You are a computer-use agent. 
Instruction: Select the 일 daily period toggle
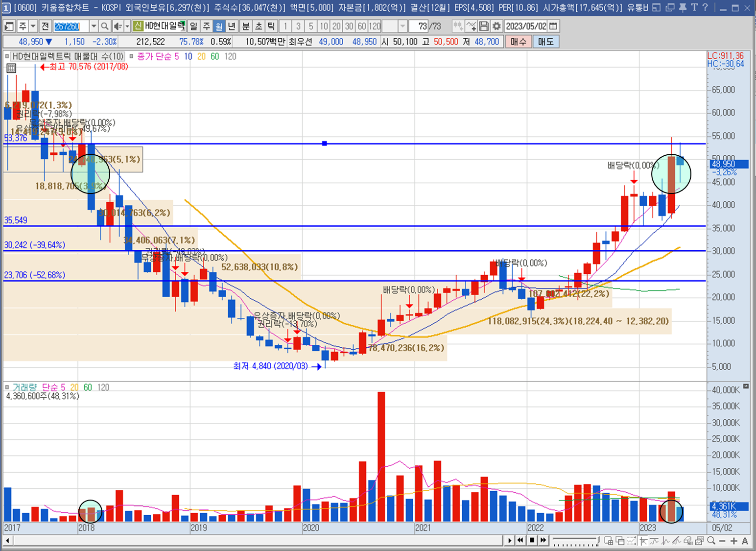tap(194, 26)
